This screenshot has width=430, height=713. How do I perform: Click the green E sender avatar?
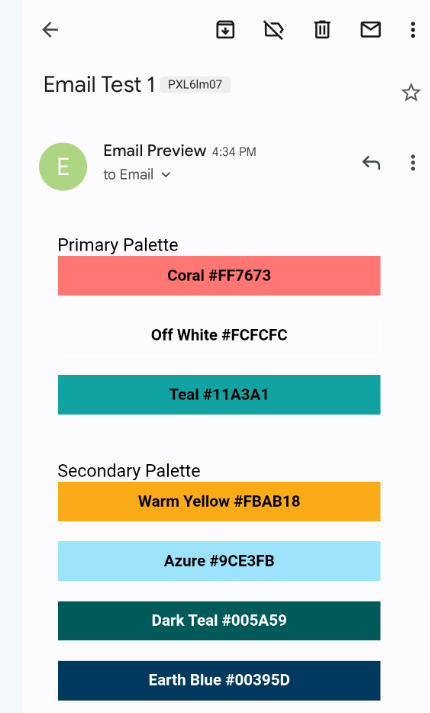[63, 166]
